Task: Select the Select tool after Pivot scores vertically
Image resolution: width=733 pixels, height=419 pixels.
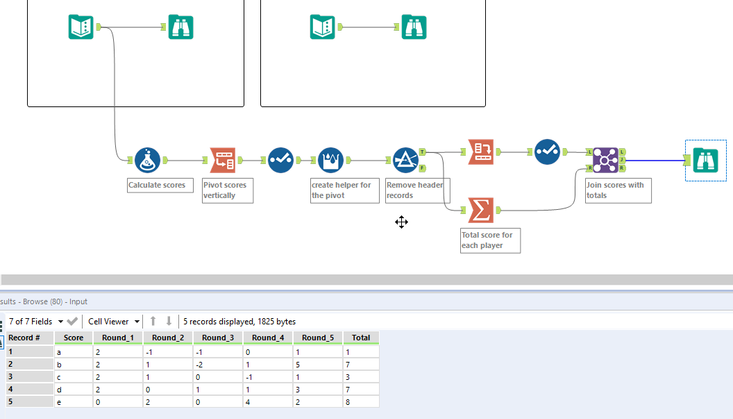Action: tap(280, 160)
